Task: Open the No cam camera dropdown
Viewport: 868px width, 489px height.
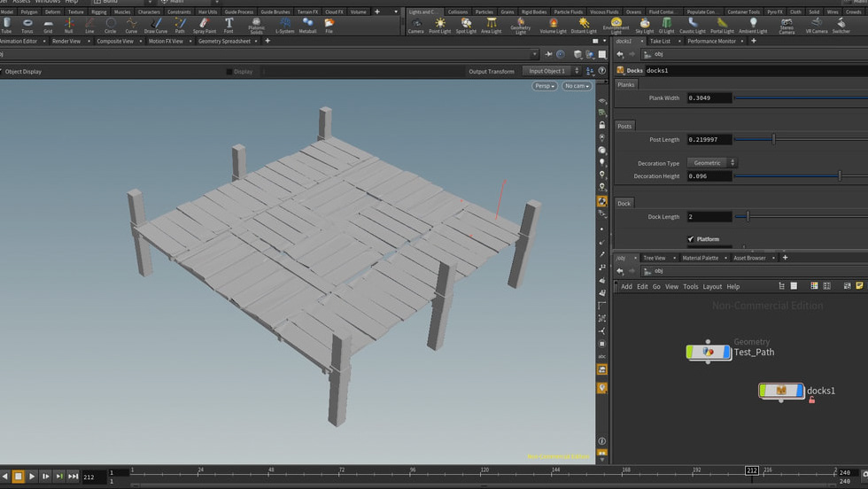Action: [x=576, y=86]
